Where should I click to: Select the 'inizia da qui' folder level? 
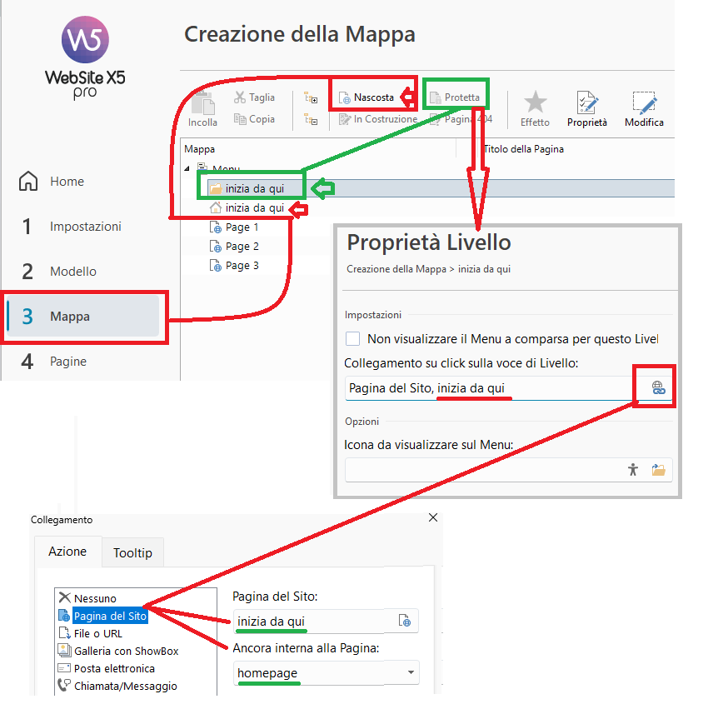[x=253, y=188]
